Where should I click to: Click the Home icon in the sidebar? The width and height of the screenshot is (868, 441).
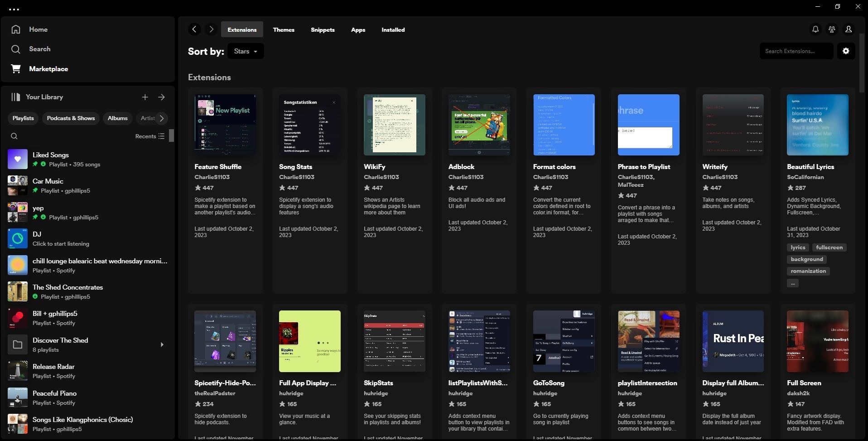coord(16,29)
